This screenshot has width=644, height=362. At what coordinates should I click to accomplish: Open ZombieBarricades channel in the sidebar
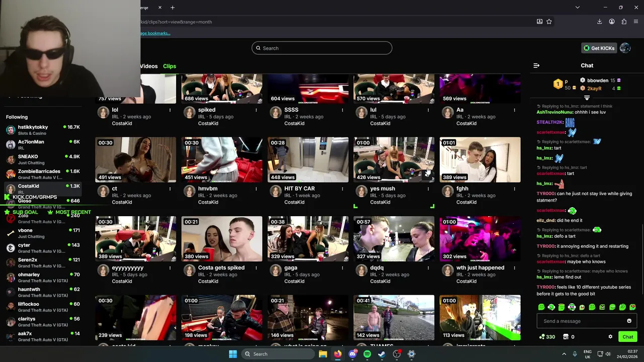point(42,174)
